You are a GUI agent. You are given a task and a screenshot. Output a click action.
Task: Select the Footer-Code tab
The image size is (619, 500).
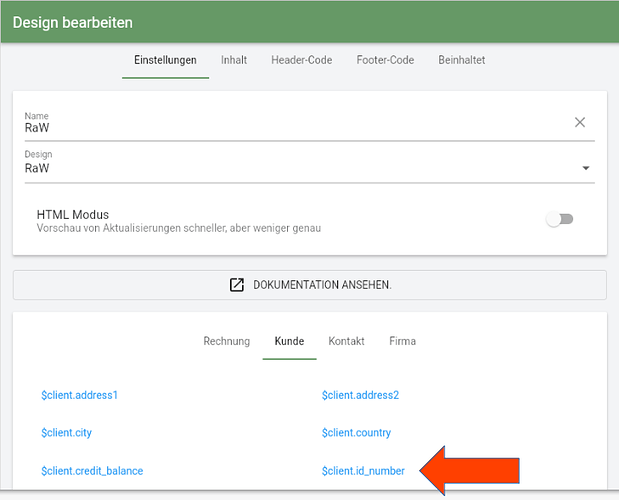coord(385,60)
